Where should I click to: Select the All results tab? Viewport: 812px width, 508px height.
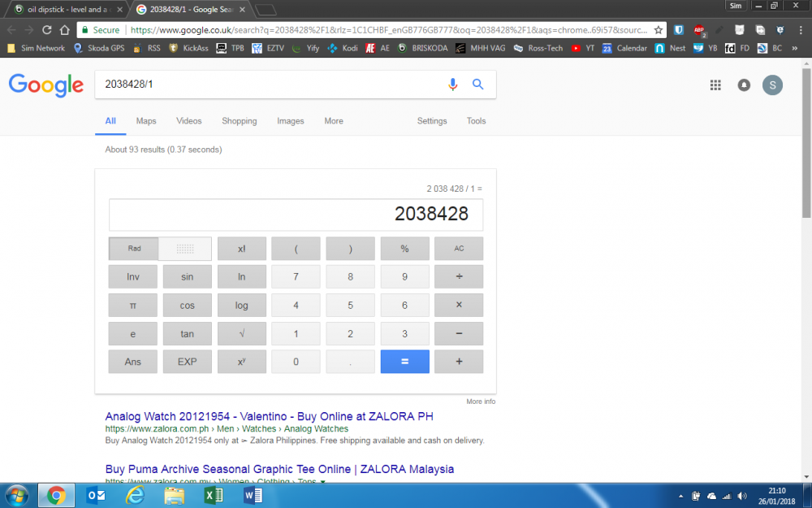point(110,121)
